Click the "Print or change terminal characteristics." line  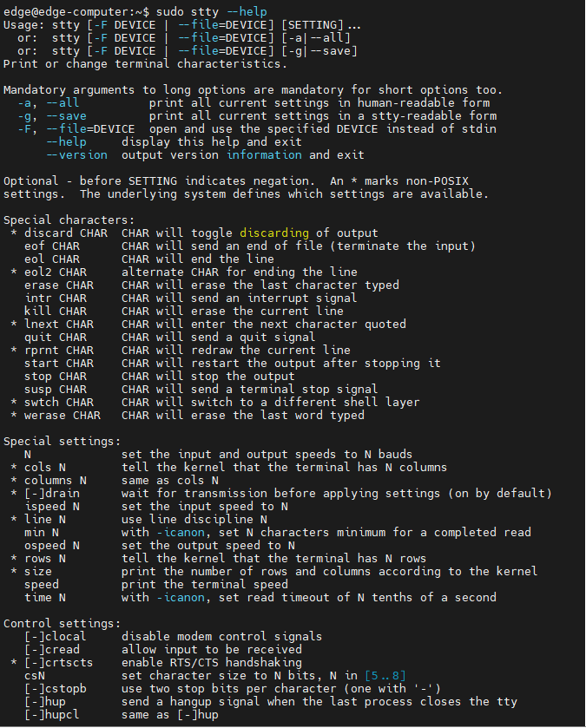[x=144, y=63]
